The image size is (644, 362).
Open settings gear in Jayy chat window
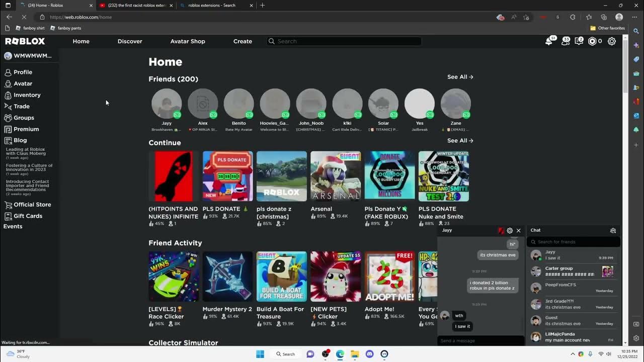point(510,230)
